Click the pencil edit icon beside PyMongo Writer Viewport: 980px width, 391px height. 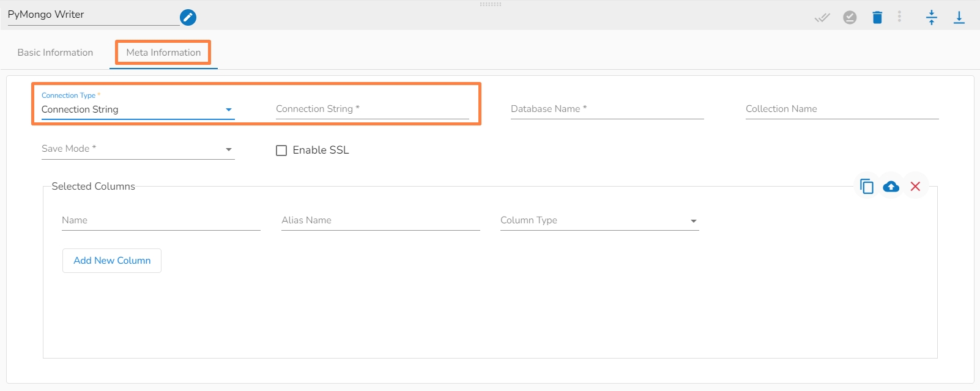click(188, 17)
